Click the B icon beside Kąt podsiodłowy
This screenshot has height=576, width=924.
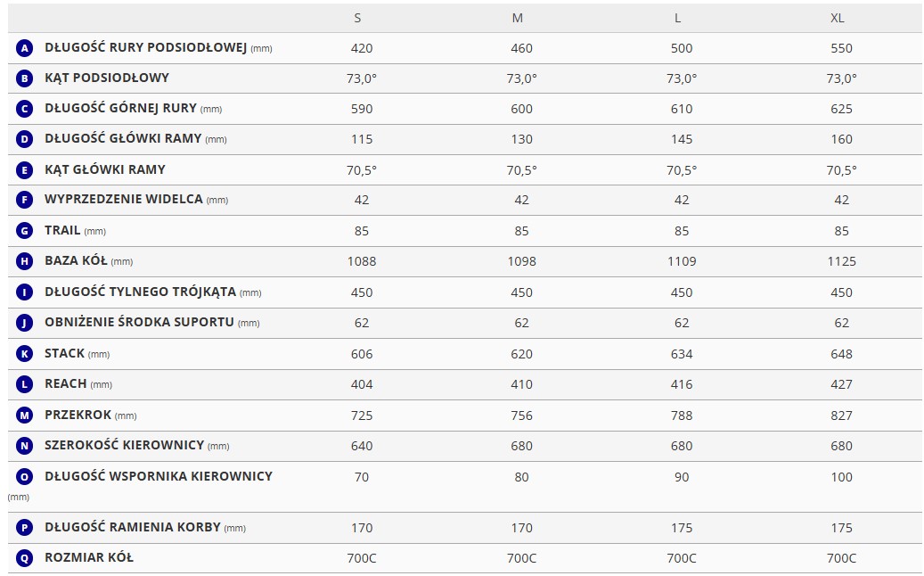click(25, 78)
